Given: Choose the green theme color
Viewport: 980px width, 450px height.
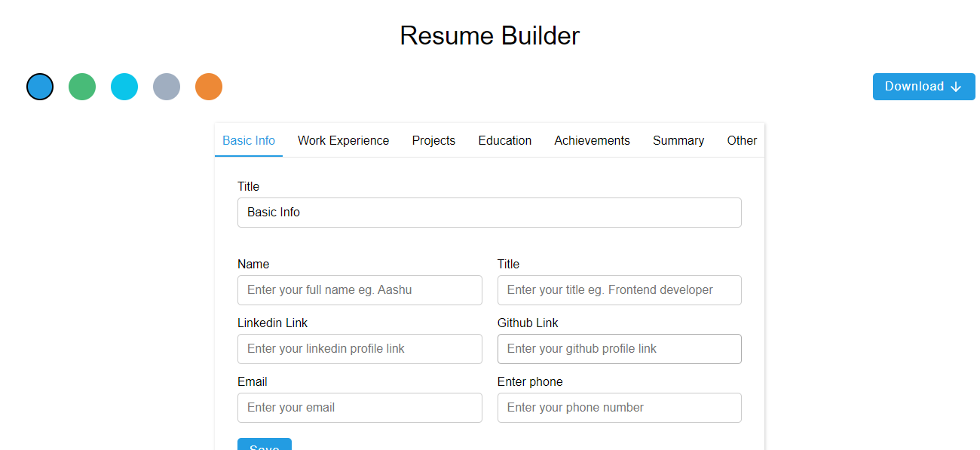Looking at the screenshot, I should (x=81, y=86).
